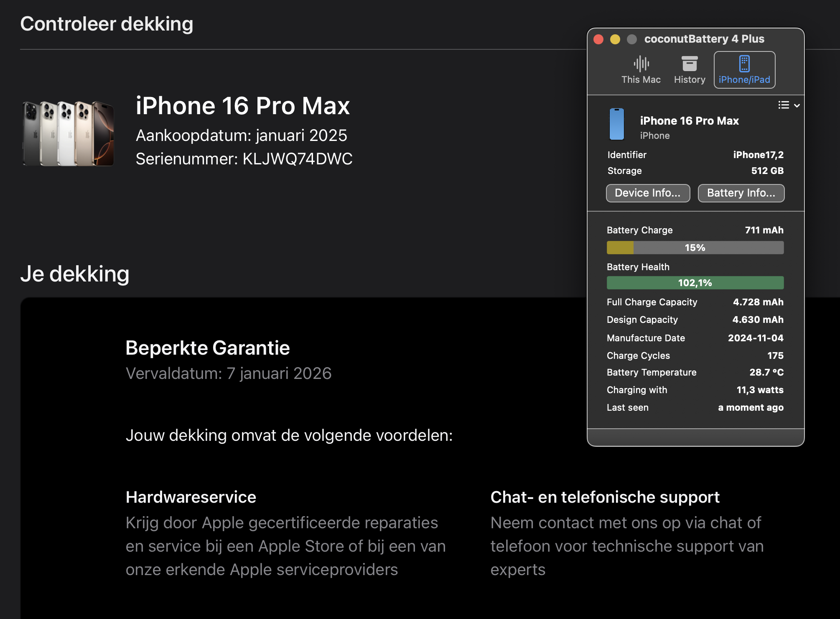The image size is (840, 619).
Task: Click the Last seen a moment ago value
Action: point(751,407)
